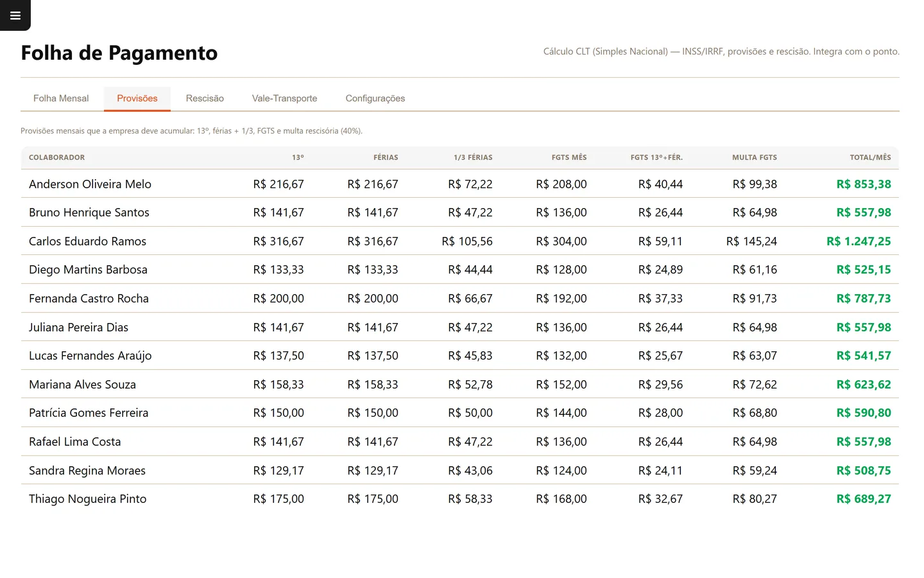Image resolution: width=924 pixels, height=578 pixels.
Task: Switch to the Folha Mensal tab
Action: point(61,98)
